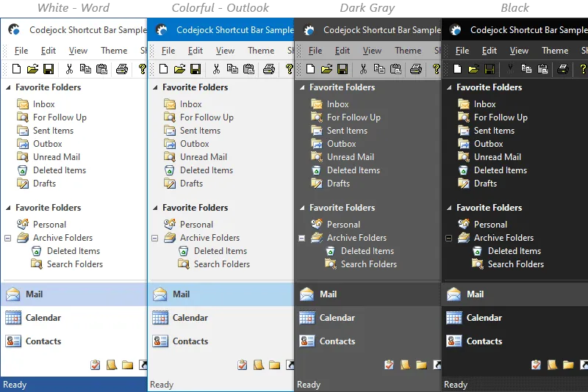The width and height of the screenshot is (588, 392).
Task: Open the File menu in White window
Action: click(x=21, y=50)
